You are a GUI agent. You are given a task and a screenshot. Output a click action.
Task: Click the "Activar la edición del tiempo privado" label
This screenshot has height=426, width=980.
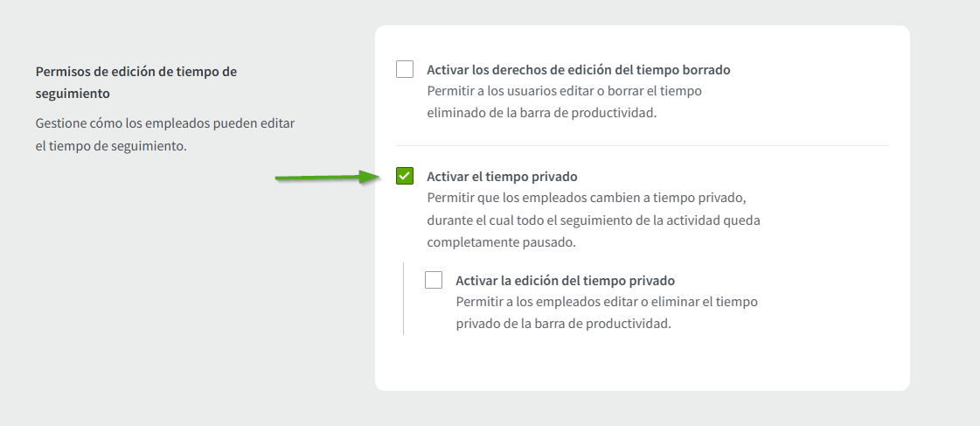coord(565,281)
